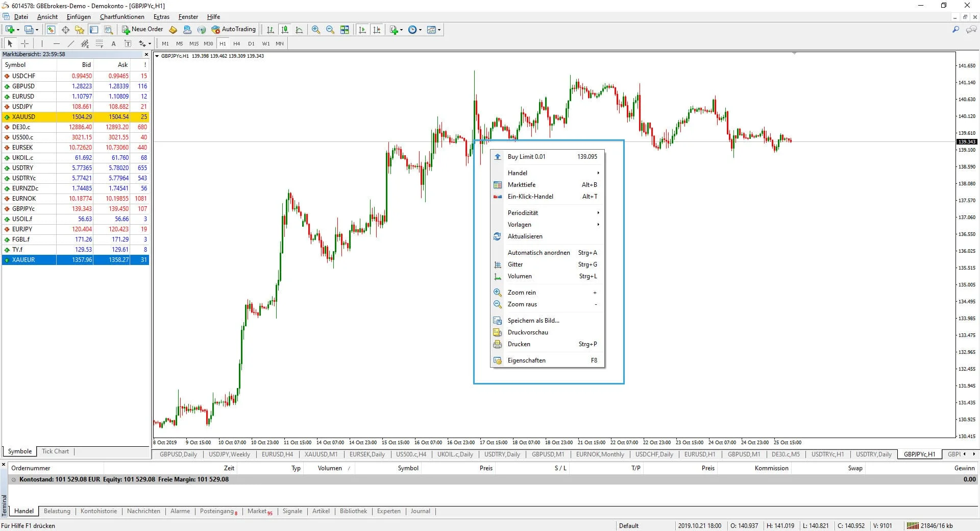Click 'Buy Limit 0.01' in context menu

pos(527,157)
